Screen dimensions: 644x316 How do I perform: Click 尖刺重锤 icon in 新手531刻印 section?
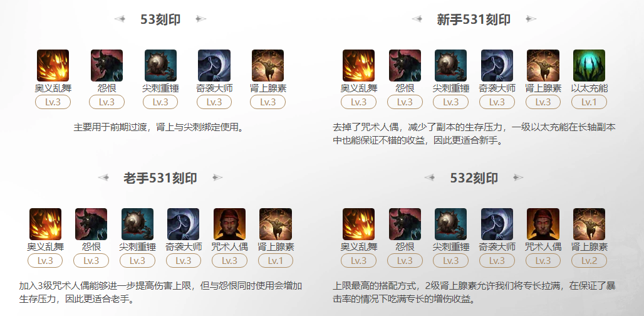pyautogui.click(x=451, y=65)
